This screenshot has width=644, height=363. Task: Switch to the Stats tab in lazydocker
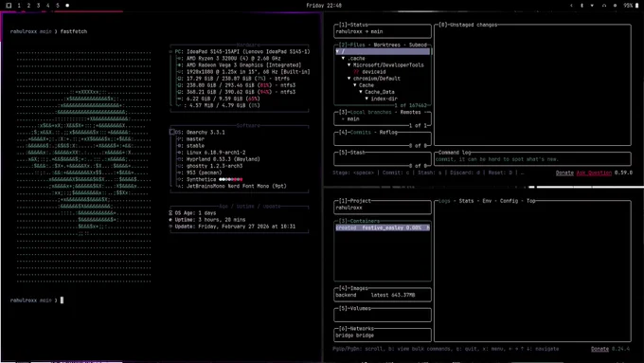click(x=466, y=201)
